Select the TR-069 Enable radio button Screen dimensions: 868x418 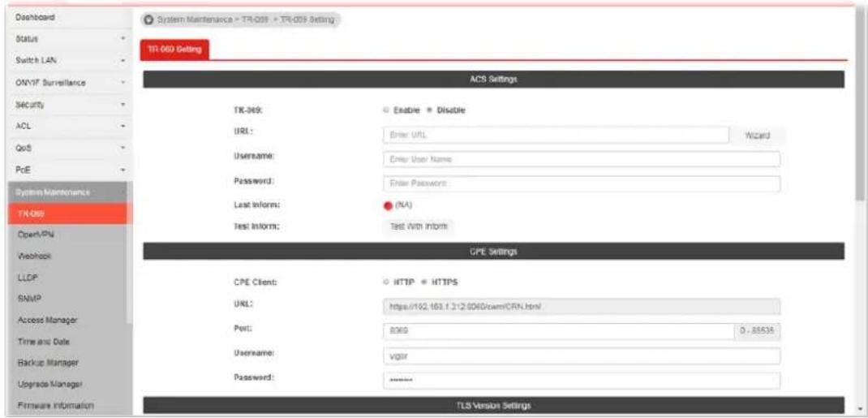coord(386,110)
